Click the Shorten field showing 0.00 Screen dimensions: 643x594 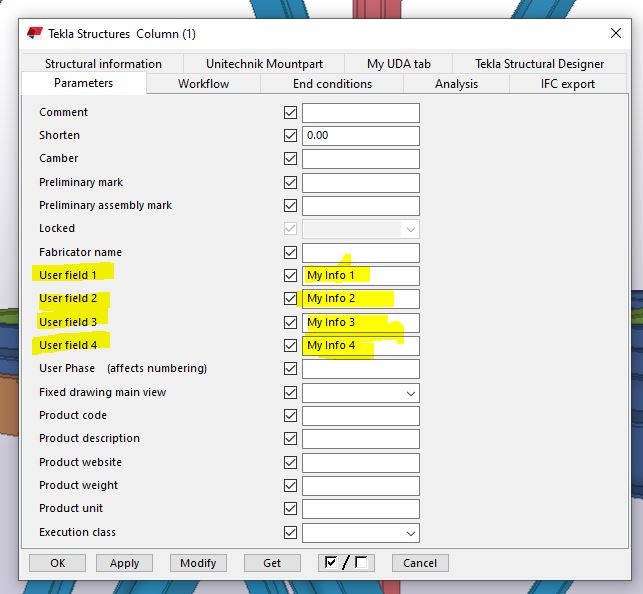[361, 136]
